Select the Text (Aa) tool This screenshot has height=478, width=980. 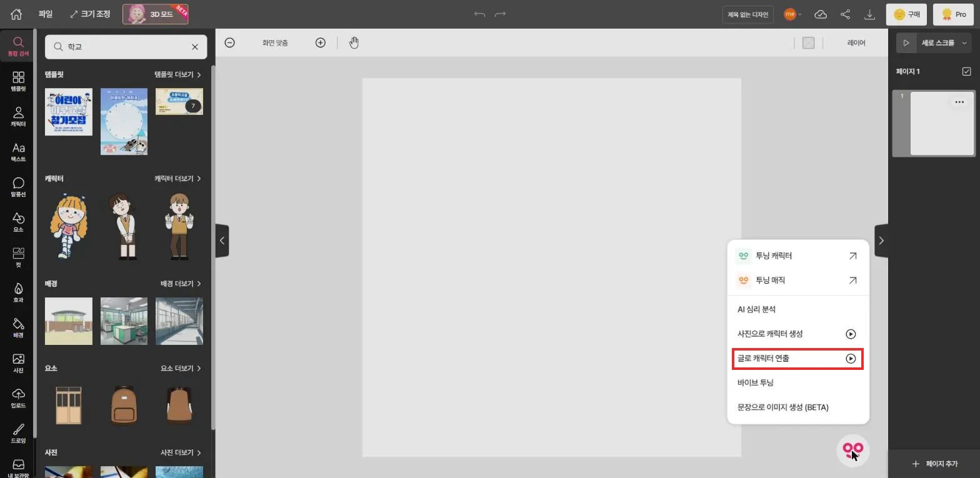point(18,152)
